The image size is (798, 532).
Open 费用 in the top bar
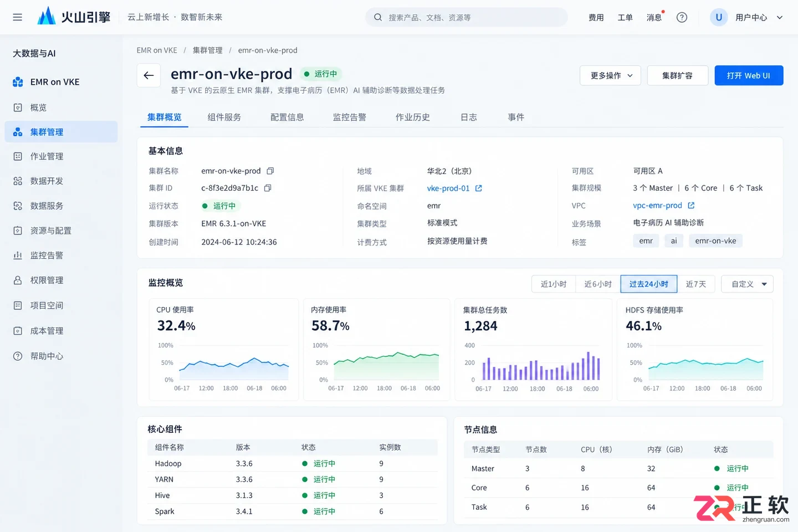coord(596,17)
